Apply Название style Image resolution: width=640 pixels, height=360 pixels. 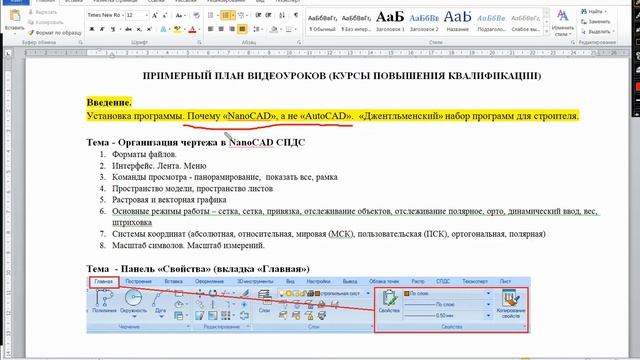pos(458,22)
